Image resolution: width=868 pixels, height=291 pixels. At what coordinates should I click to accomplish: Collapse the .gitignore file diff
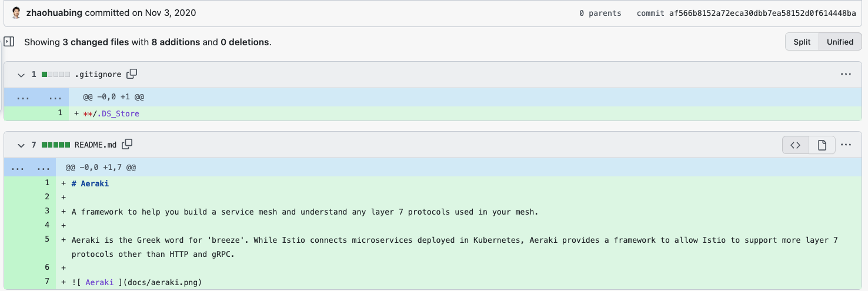(x=21, y=75)
